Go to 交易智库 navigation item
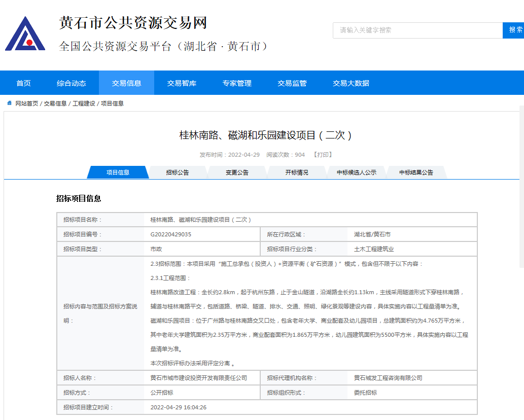 pyautogui.click(x=182, y=83)
